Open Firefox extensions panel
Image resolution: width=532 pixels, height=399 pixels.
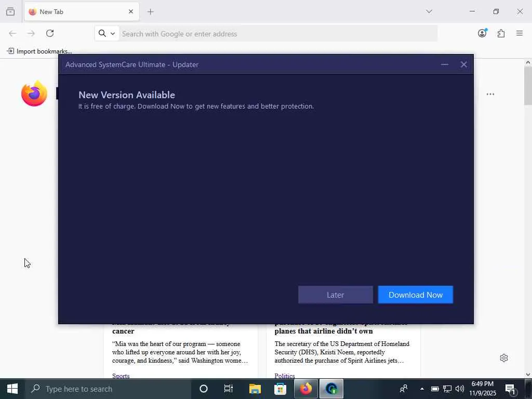pyautogui.click(x=501, y=33)
